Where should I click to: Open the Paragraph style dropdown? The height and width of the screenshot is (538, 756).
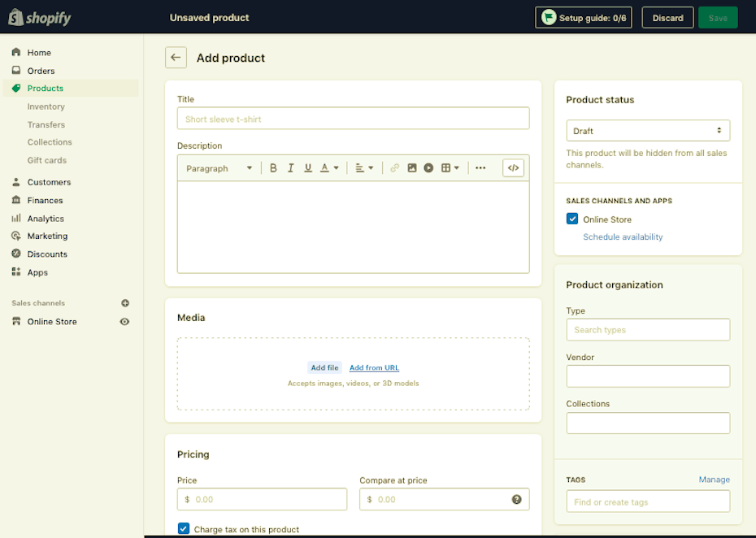[x=219, y=168]
